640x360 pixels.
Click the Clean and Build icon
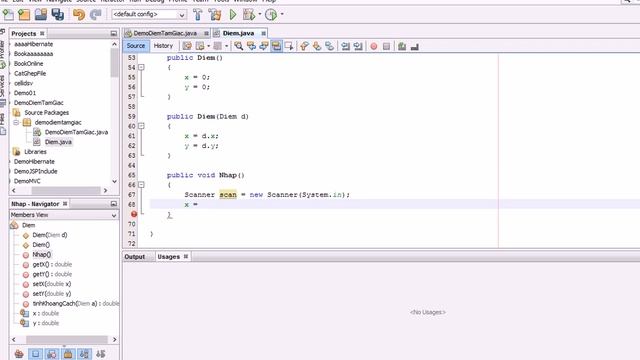(x=215, y=15)
